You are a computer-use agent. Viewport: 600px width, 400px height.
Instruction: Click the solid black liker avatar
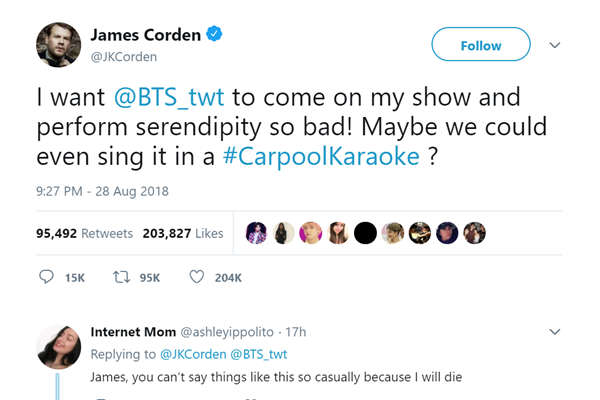tap(366, 232)
